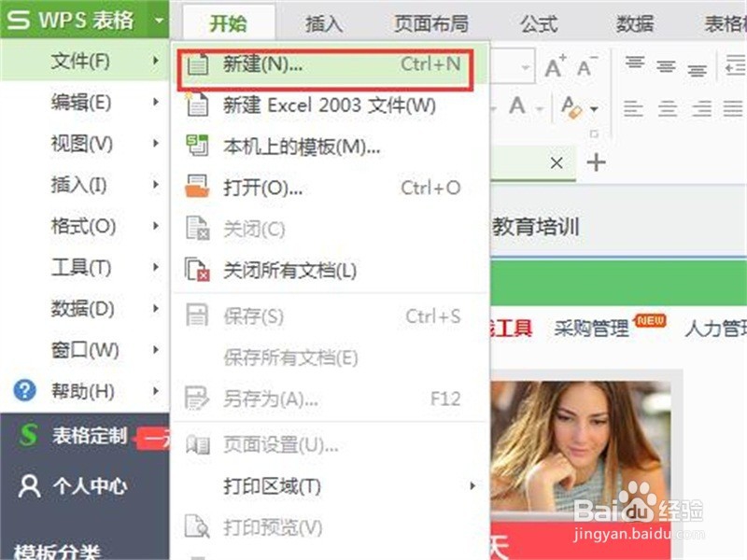This screenshot has width=747, height=560.
Task: Expand the 打印区域(T) submenu arrow
Action: coord(472,485)
